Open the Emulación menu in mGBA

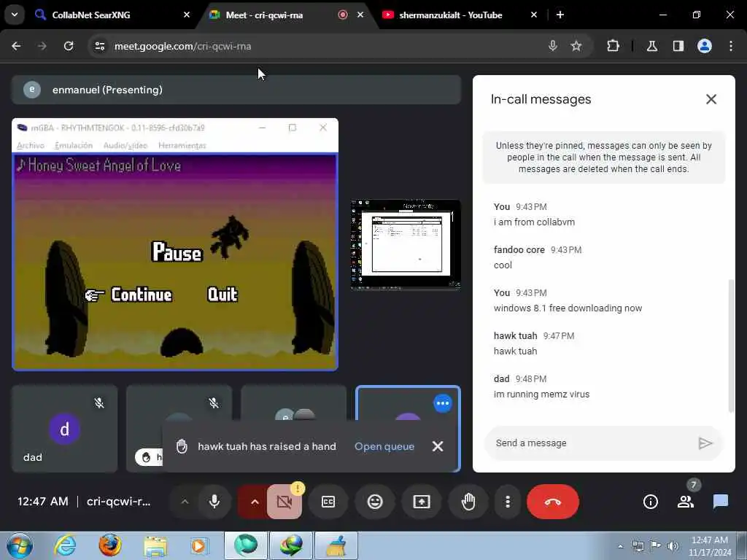[74, 146]
